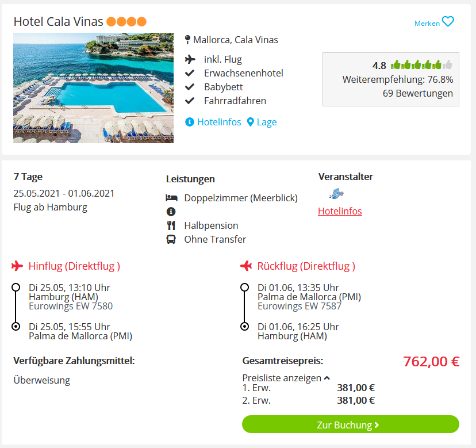This screenshot has width=476, height=448.
Task: Click the location pin icon beside Lage
Action: click(x=250, y=122)
